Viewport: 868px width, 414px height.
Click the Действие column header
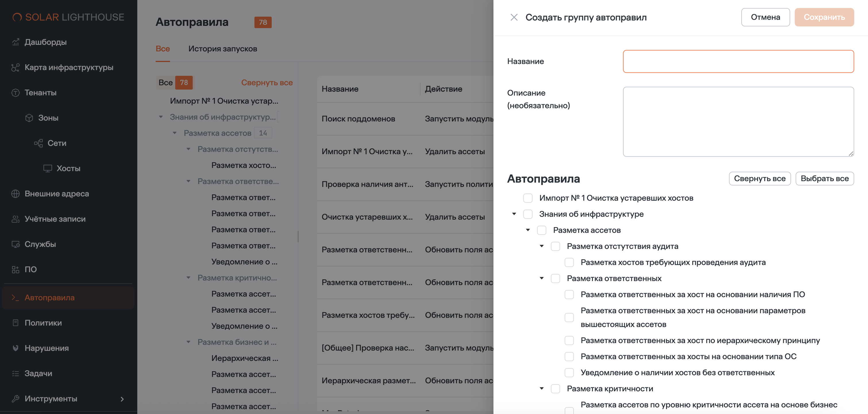(443, 89)
